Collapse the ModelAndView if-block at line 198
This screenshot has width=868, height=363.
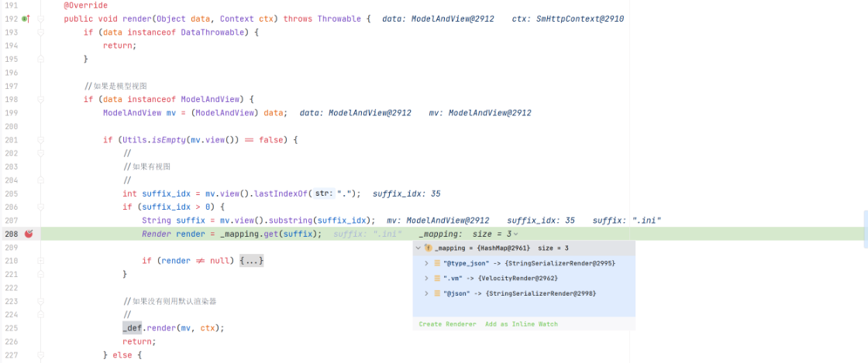[x=41, y=99]
